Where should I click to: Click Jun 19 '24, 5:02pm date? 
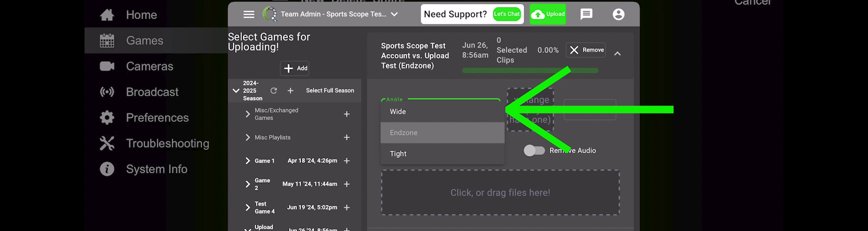click(x=312, y=208)
